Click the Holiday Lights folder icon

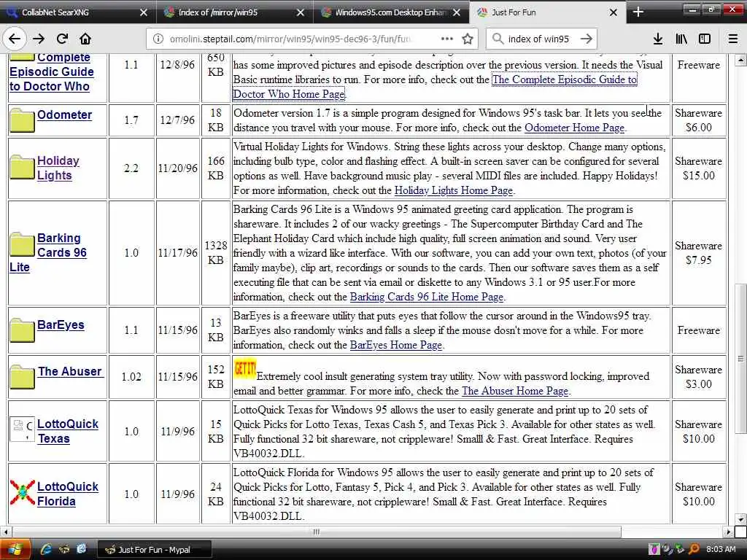point(23,167)
